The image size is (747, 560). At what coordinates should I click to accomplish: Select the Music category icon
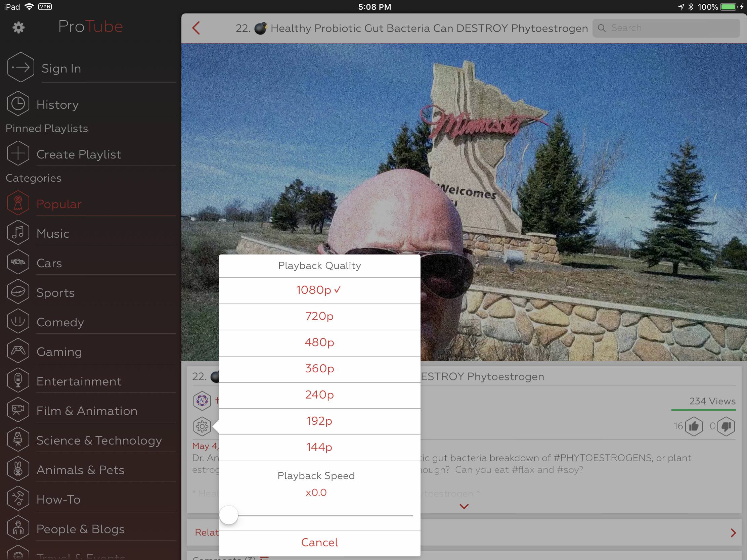pyautogui.click(x=17, y=233)
